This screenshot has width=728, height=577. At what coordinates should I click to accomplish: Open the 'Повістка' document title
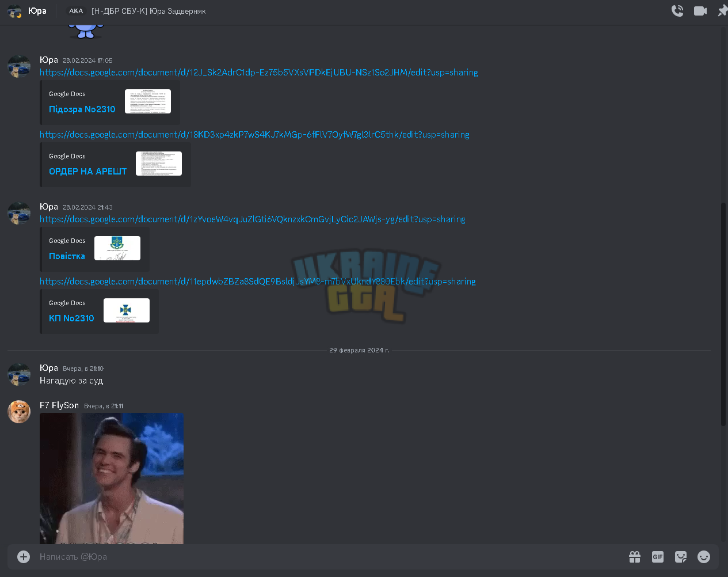67,256
